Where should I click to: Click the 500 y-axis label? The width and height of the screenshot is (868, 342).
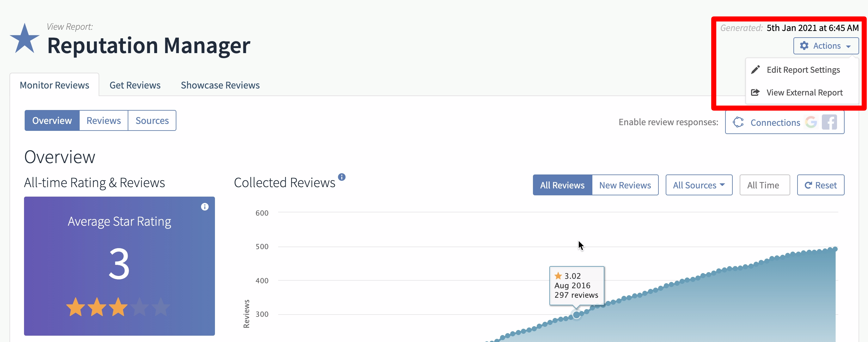(x=262, y=246)
